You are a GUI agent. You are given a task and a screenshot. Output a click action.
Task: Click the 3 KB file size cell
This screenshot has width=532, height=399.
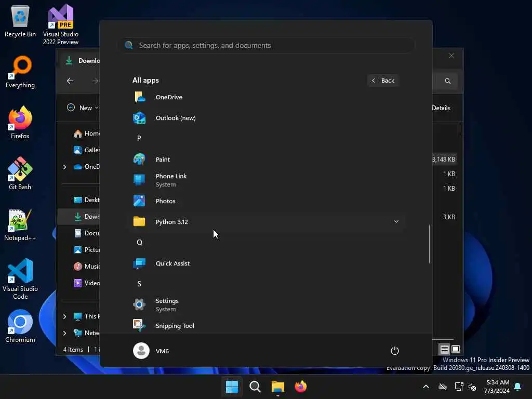(x=449, y=217)
